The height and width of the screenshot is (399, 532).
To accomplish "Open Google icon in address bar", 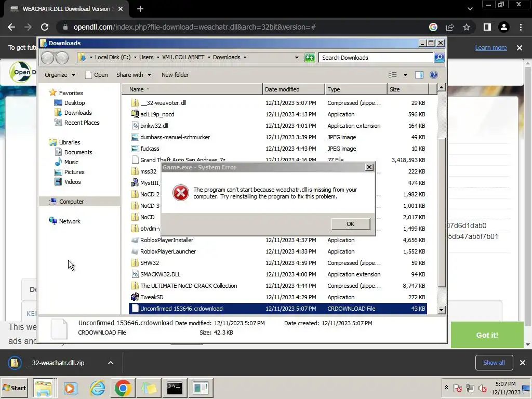I will [x=433, y=27].
